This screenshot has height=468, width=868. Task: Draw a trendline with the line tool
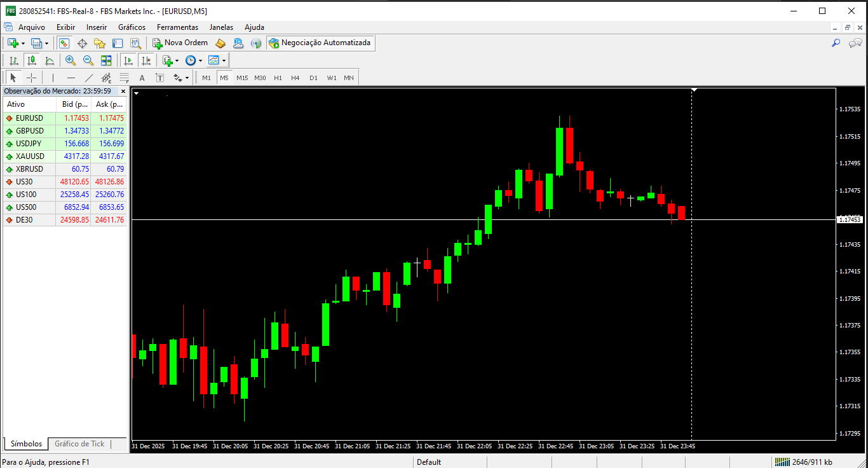click(x=89, y=78)
